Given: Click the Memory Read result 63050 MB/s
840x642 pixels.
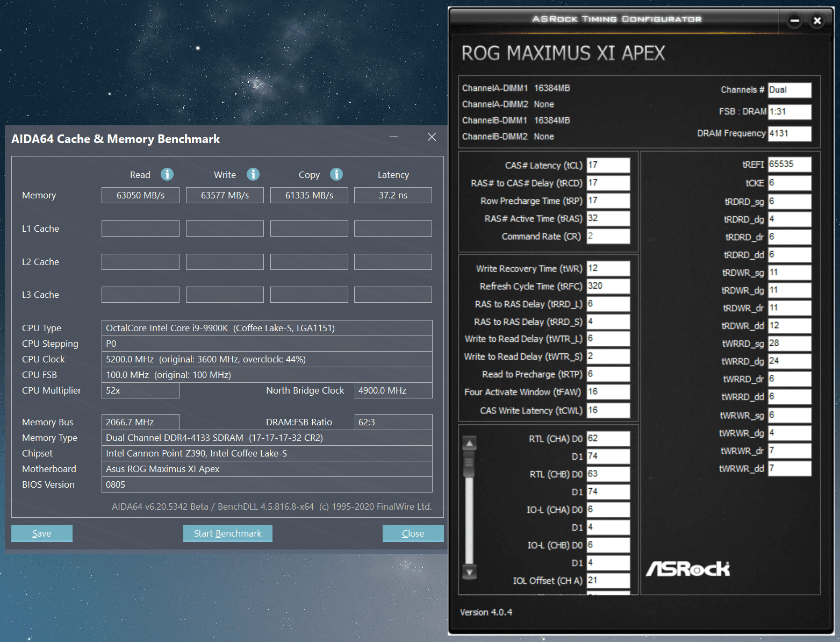Looking at the screenshot, I should 140,195.
